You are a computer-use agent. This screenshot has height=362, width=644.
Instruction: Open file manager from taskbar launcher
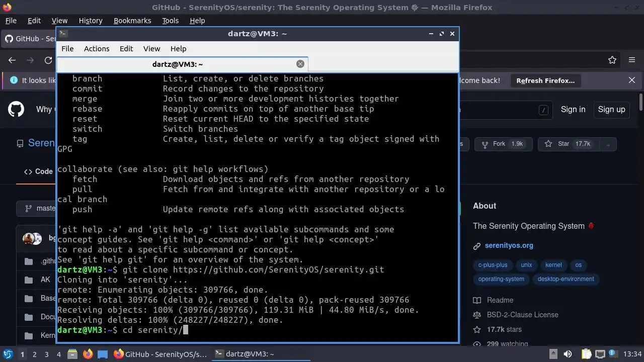pos(72,354)
